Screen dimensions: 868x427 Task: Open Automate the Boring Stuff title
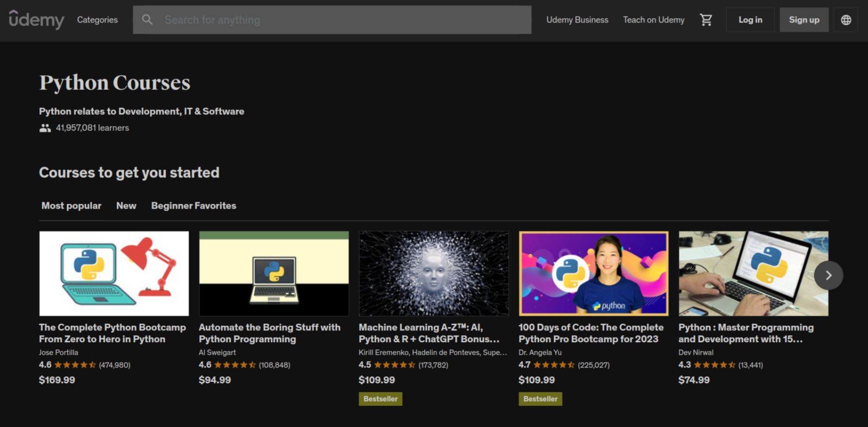270,333
